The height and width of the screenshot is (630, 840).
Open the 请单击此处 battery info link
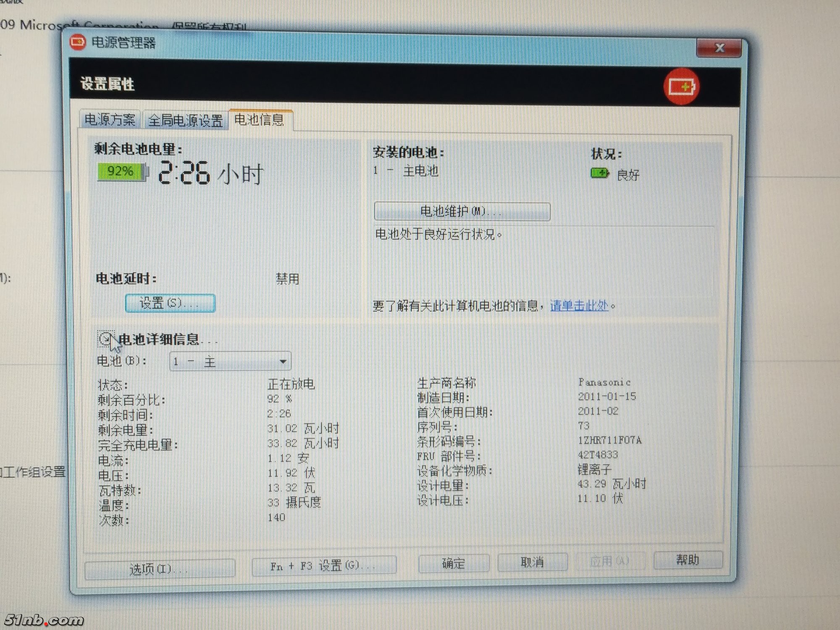(x=579, y=306)
